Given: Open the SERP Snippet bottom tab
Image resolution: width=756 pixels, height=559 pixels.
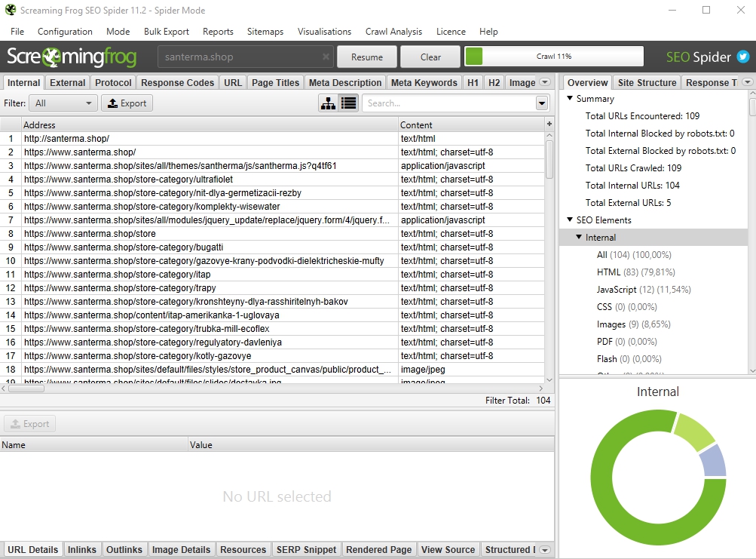Looking at the screenshot, I should click(306, 550).
